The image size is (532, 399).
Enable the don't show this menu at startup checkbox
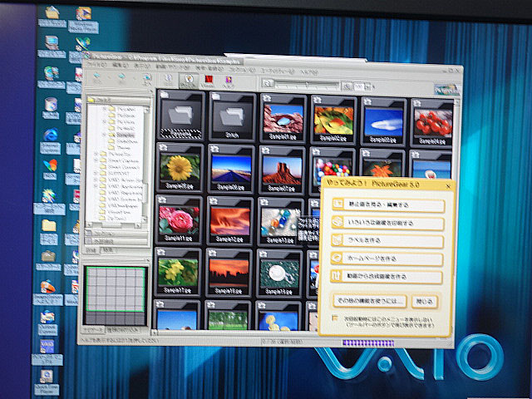333,318
